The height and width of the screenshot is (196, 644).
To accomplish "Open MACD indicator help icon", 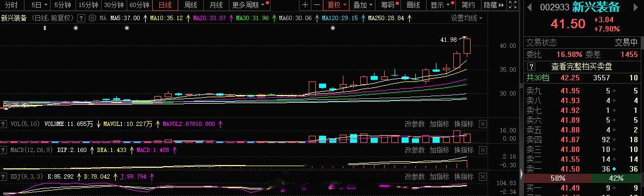I will tap(3, 150).
